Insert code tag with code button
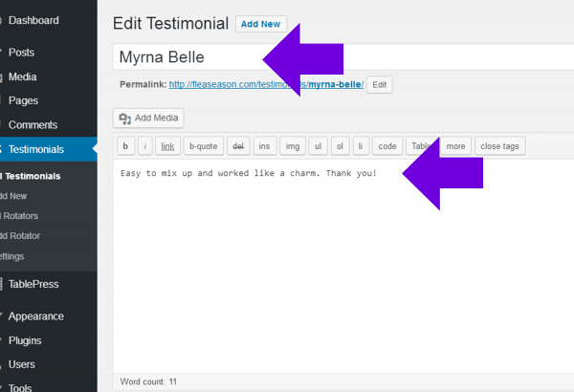Image resolution: width=574 pixels, height=392 pixels. pyautogui.click(x=386, y=146)
